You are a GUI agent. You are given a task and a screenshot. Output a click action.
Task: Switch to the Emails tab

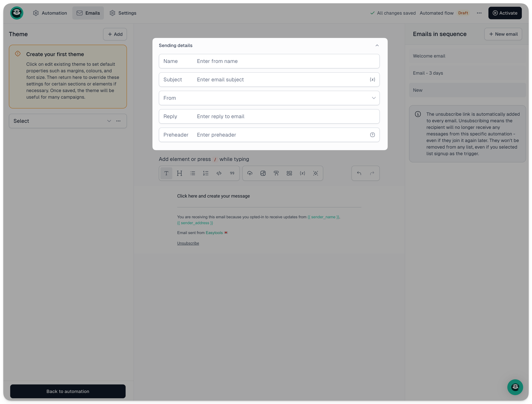click(x=88, y=13)
